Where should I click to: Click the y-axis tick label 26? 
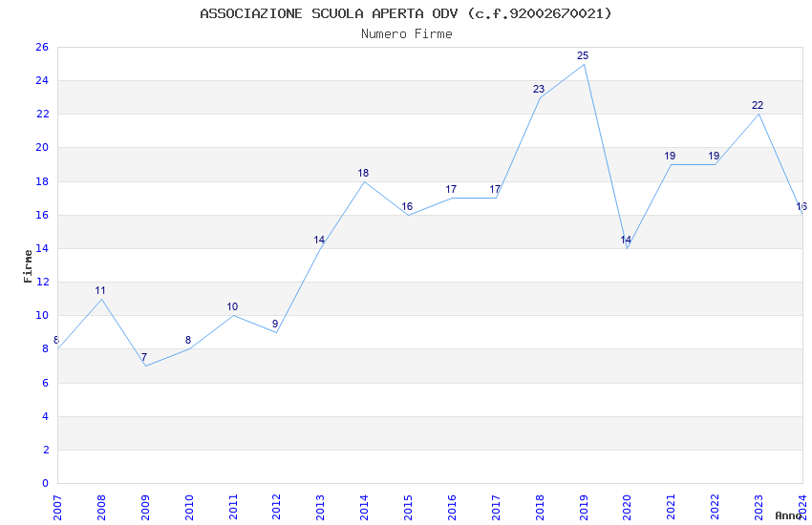point(42,47)
